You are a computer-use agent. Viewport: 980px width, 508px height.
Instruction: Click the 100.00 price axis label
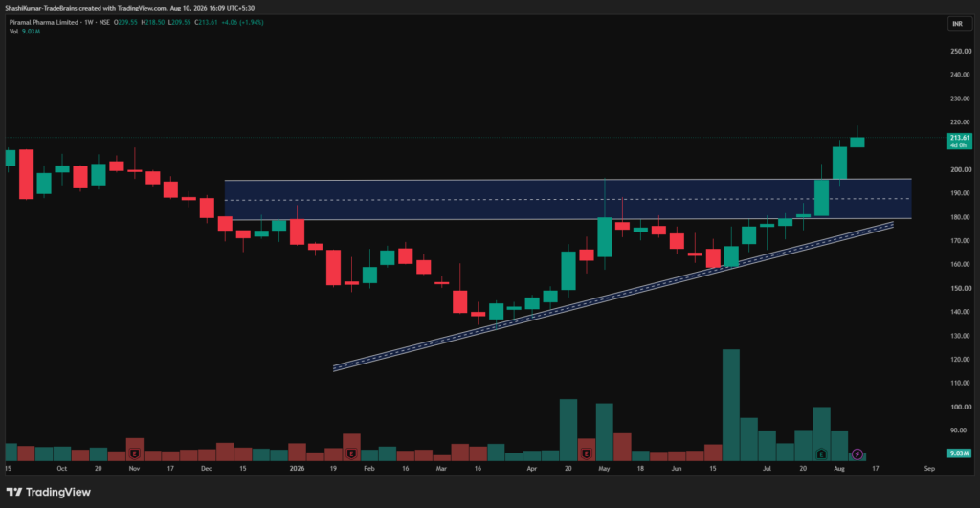point(961,408)
